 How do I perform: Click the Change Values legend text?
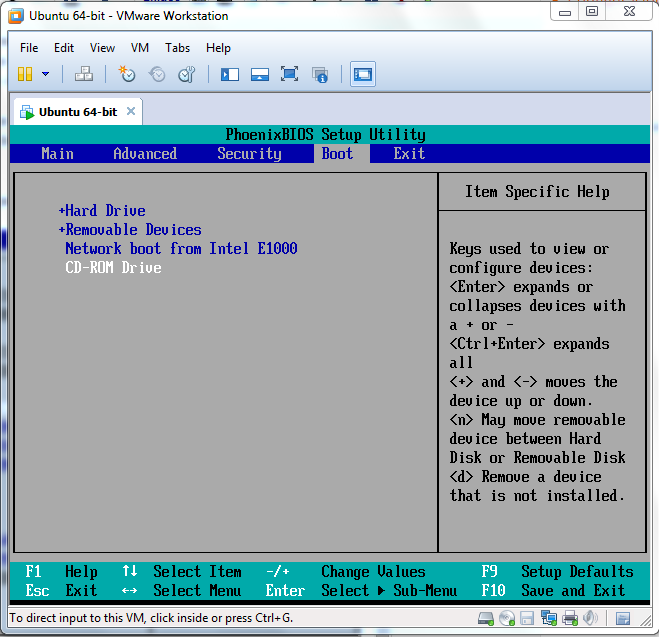click(x=373, y=571)
